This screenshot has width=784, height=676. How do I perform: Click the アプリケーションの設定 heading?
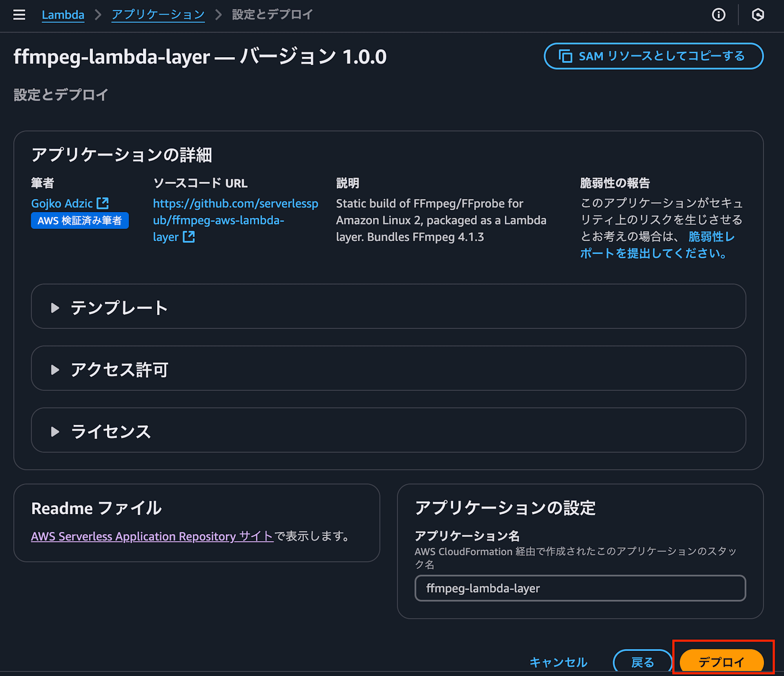(x=505, y=508)
